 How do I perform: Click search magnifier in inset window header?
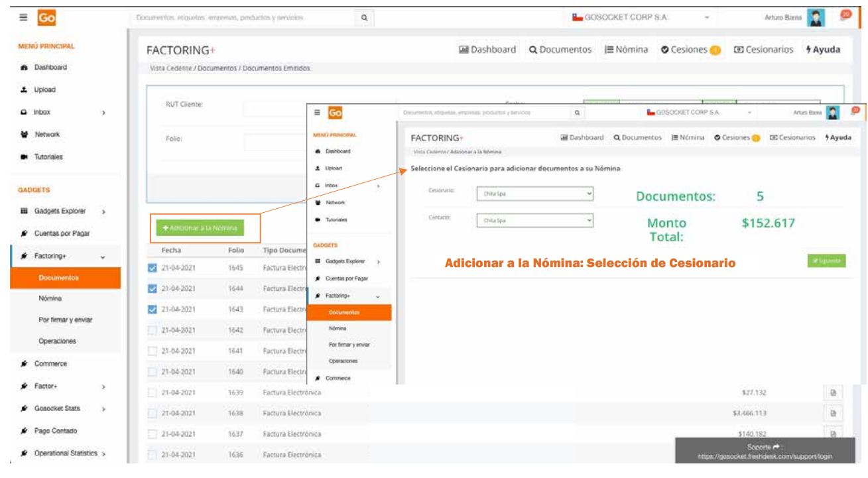click(578, 113)
